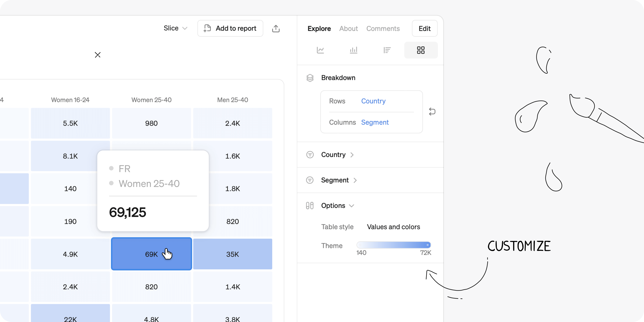Click the 35K heatmap cell
Image resolution: width=644 pixels, height=322 pixels.
tap(233, 254)
